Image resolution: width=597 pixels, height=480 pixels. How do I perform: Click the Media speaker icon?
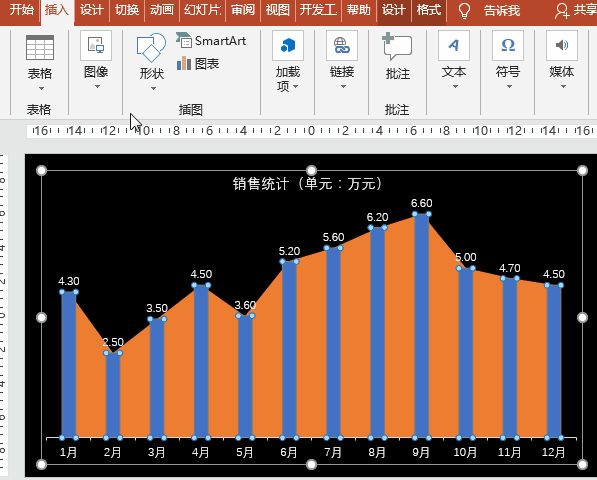562,46
